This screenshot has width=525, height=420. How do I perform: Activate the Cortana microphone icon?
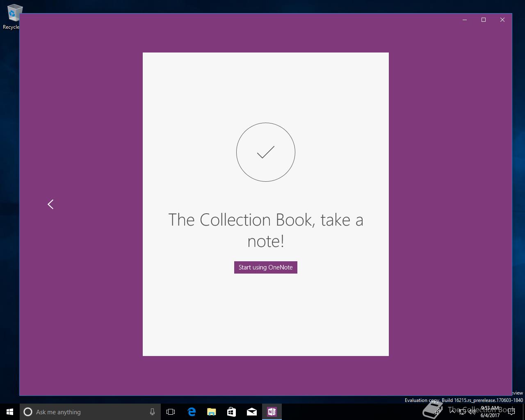[152, 412]
